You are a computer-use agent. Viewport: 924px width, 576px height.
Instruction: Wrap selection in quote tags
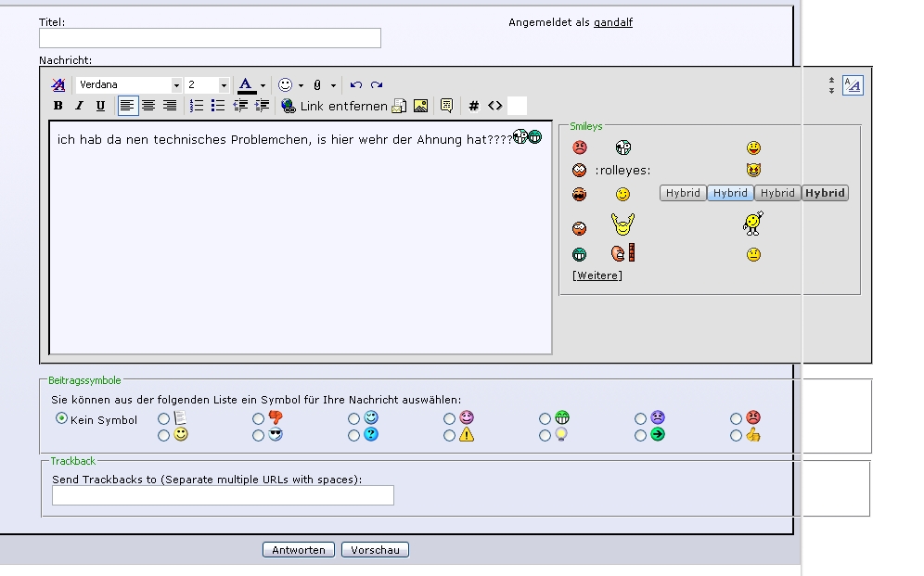(446, 106)
